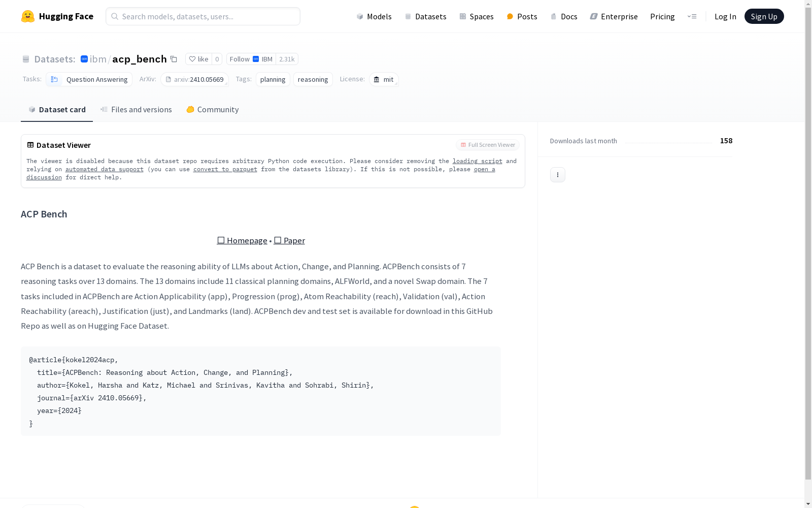
Task: Click the IBM organization avatar icon beside ibm
Action: point(84,59)
